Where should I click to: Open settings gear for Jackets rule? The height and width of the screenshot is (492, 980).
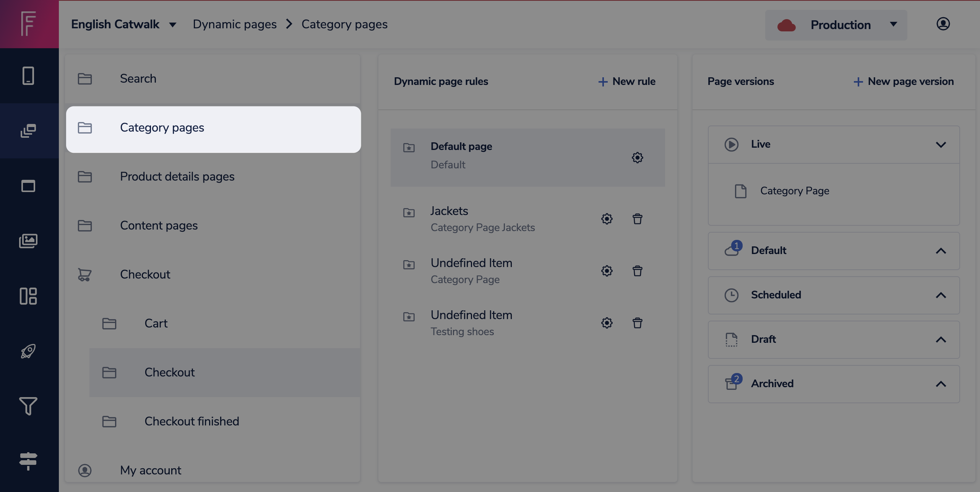click(607, 219)
